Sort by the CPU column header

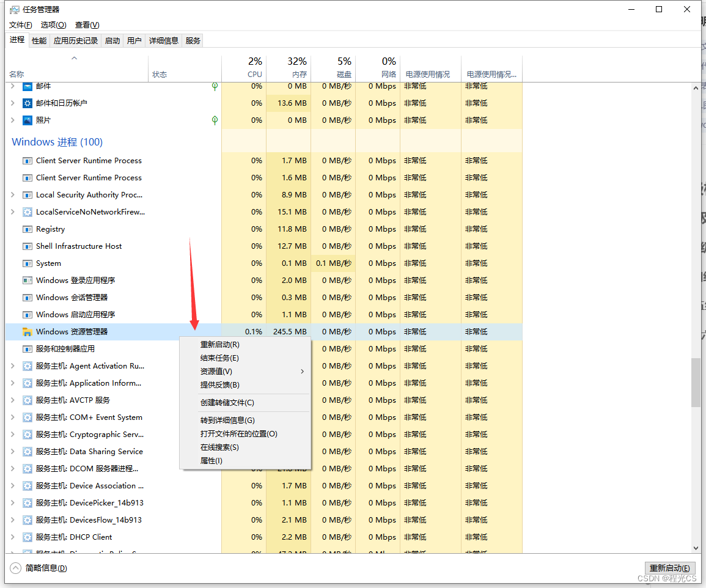pyautogui.click(x=244, y=68)
